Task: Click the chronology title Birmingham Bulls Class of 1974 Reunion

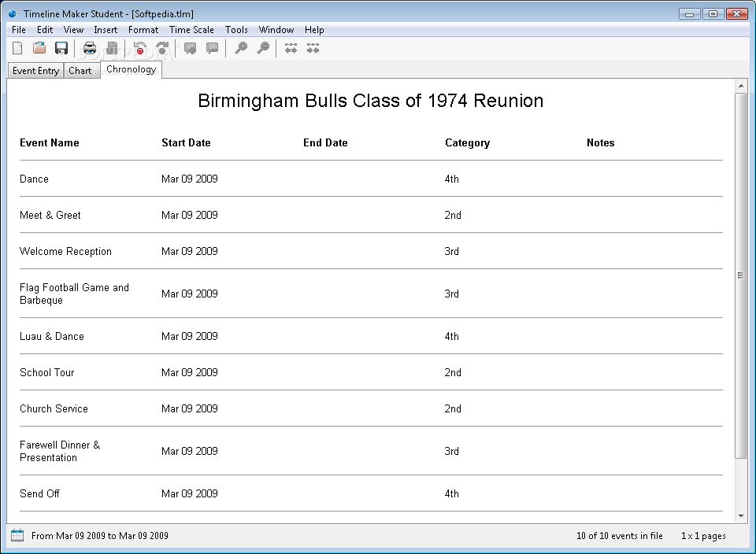Action: tap(371, 101)
